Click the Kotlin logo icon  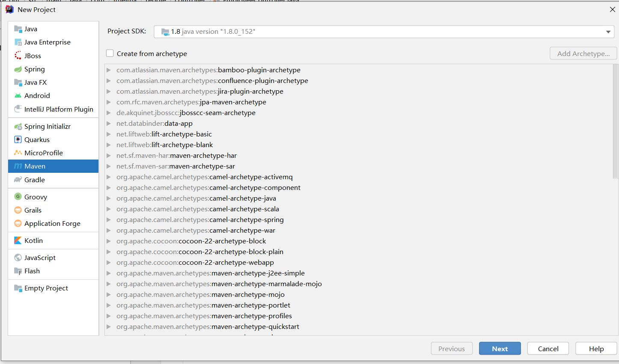(x=18, y=241)
